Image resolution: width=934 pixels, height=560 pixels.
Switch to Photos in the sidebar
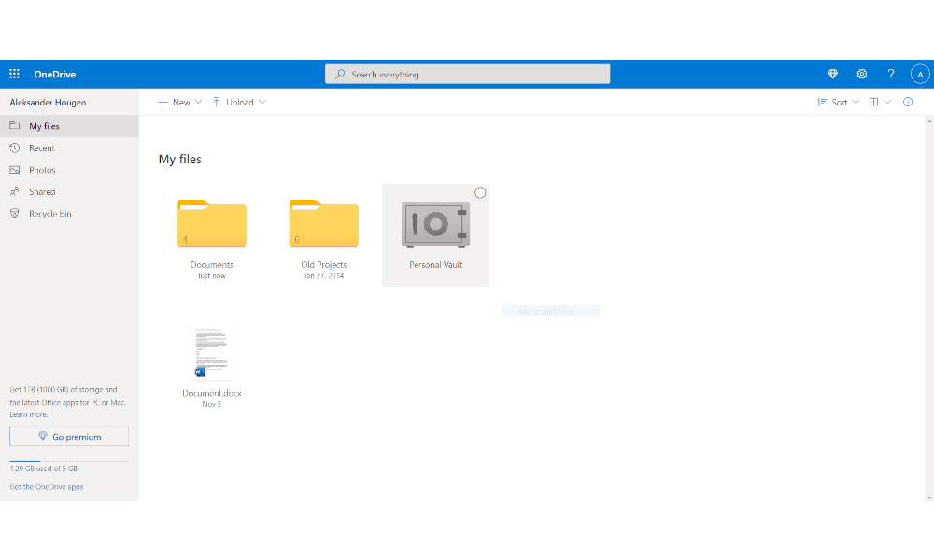[42, 170]
